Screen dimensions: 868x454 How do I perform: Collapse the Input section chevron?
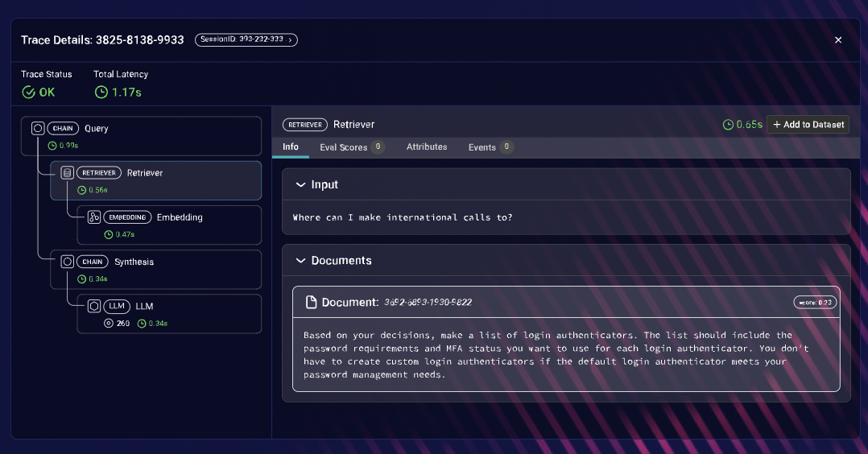[300, 184]
